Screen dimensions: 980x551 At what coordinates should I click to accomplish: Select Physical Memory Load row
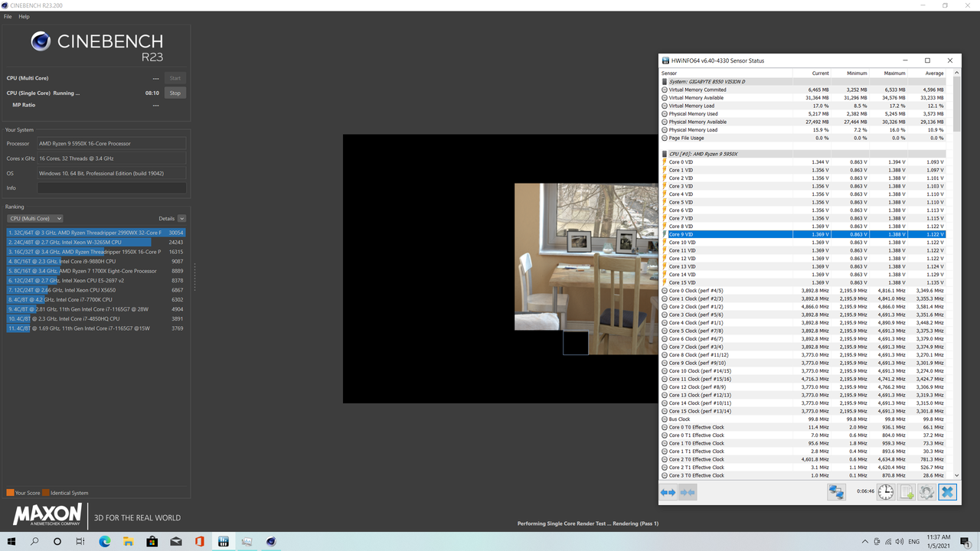(x=803, y=130)
